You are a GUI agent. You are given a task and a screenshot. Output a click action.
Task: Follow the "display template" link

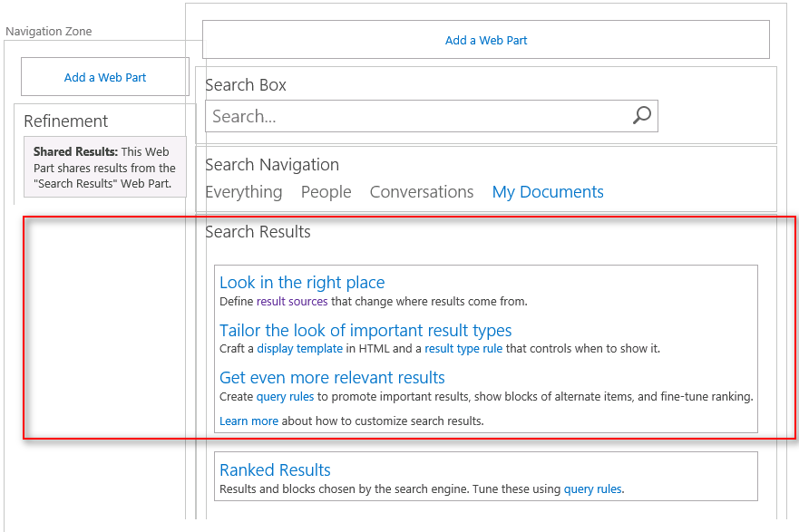pos(299,349)
